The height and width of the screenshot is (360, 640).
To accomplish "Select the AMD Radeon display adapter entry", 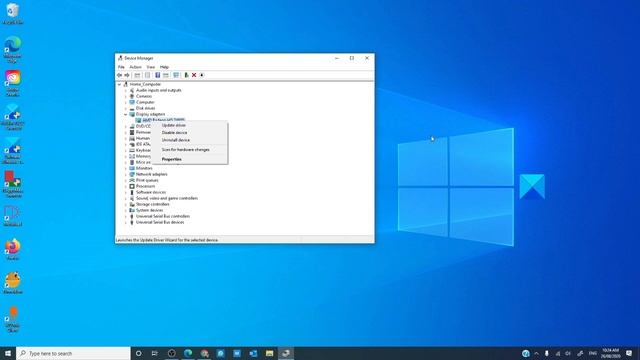I will click(x=163, y=120).
